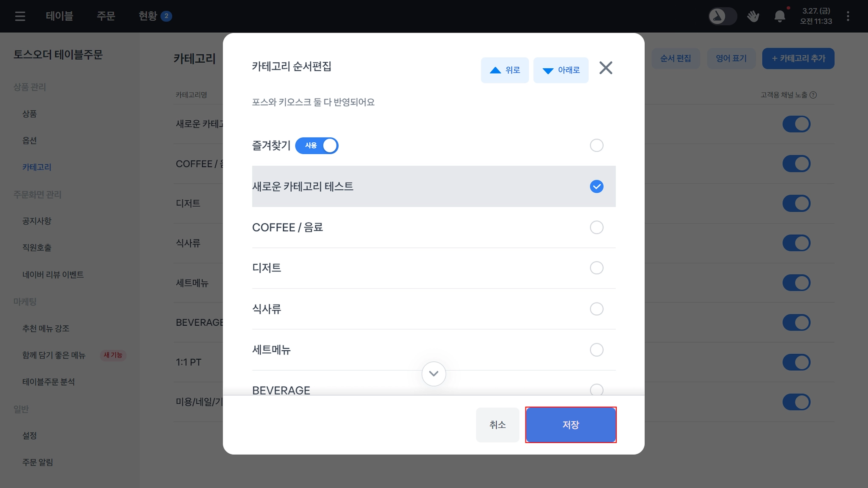
Task: Click the 저장 button
Action: coord(570,425)
